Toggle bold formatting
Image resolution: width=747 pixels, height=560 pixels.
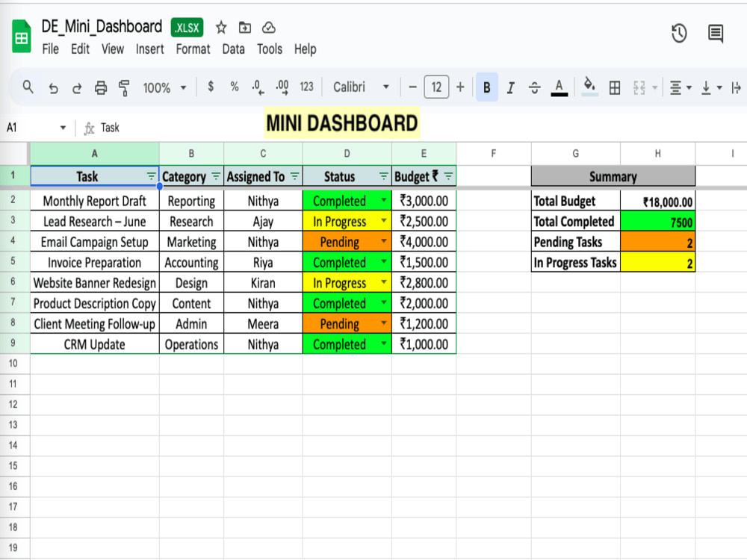pyautogui.click(x=487, y=87)
